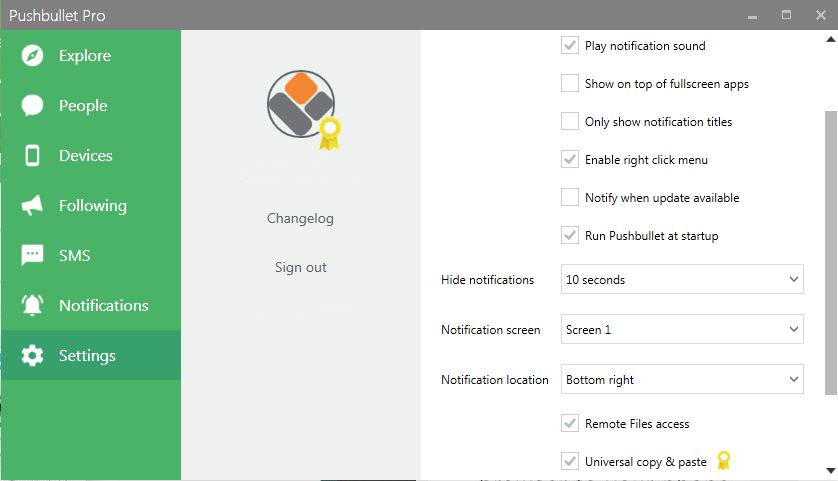The width and height of the screenshot is (838, 481).
Task: Uncheck Run Pushbullet at startup
Action: [570, 235]
